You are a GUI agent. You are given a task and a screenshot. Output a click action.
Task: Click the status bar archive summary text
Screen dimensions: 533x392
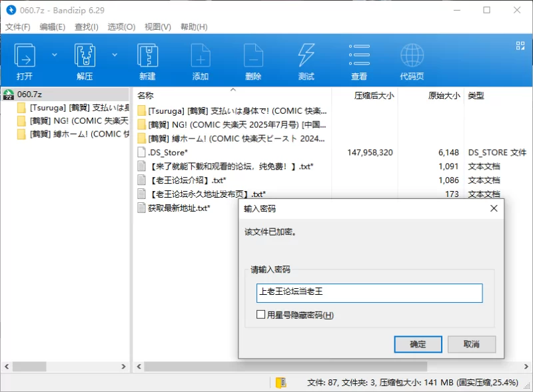click(x=412, y=383)
